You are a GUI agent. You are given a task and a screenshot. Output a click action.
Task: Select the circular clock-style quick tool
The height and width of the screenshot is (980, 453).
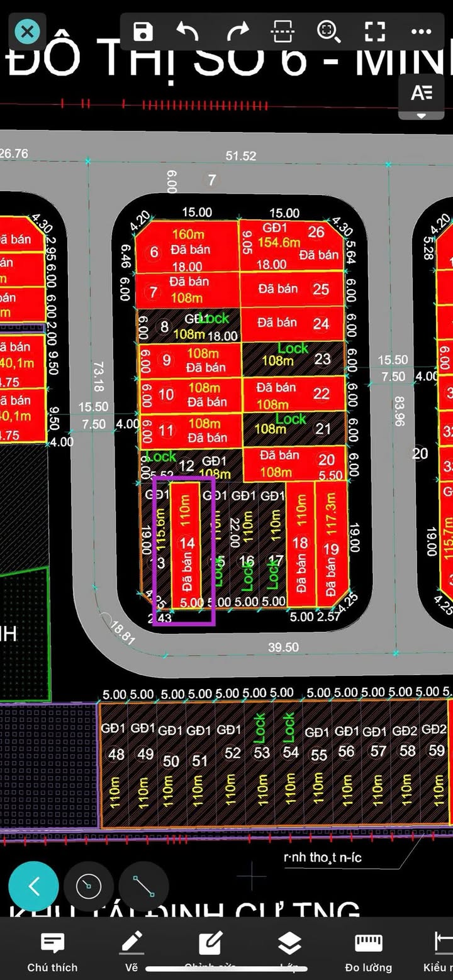(x=88, y=886)
